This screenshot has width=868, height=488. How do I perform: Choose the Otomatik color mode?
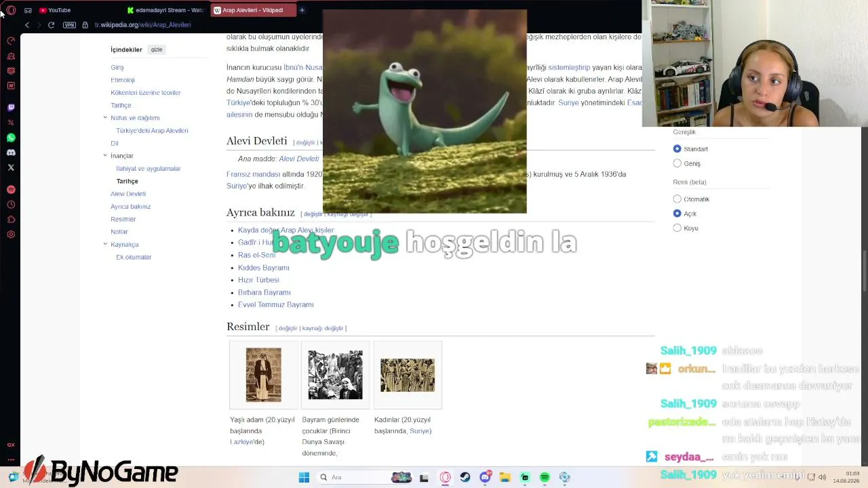point(677,199)
